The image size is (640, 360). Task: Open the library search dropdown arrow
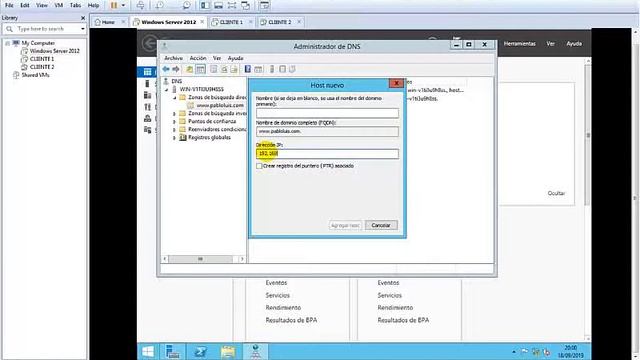(82, 29)
